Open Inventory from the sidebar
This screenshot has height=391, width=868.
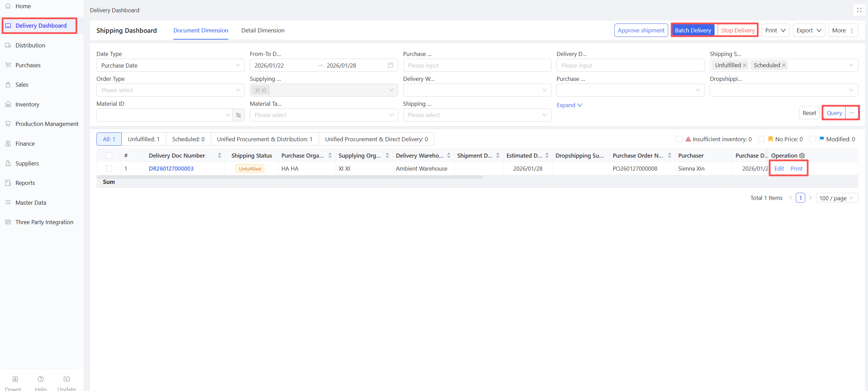tap(27, 104)
